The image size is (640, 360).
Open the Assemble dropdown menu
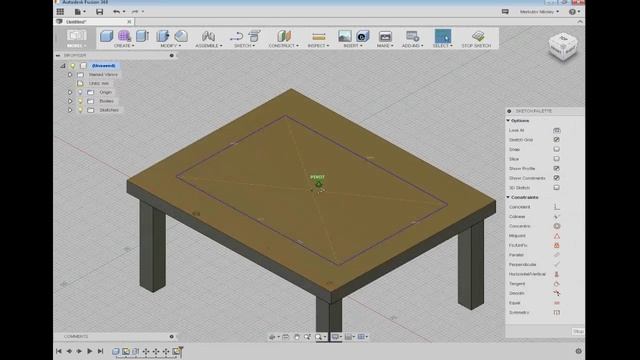click(x=209, y=46)
